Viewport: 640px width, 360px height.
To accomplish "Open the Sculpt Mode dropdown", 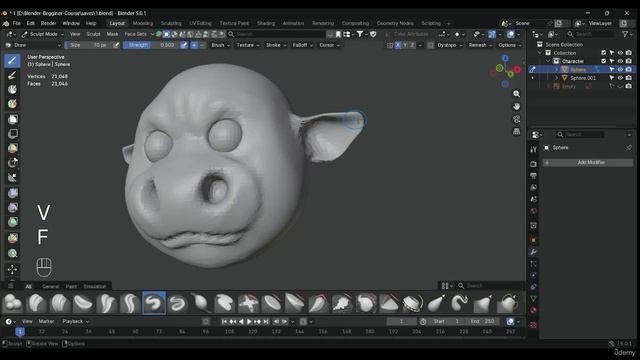I will [x=42, y=34].
